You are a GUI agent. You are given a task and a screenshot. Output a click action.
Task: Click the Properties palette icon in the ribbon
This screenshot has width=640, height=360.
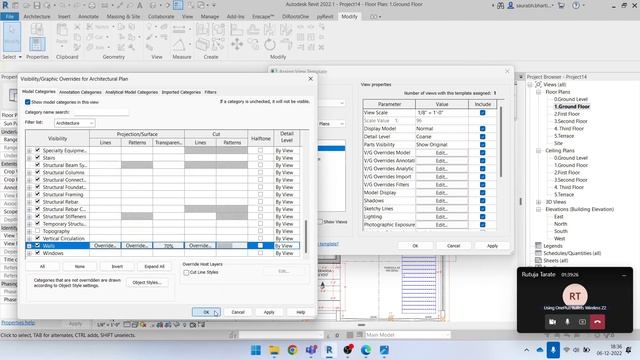click(x=37, y=44)
